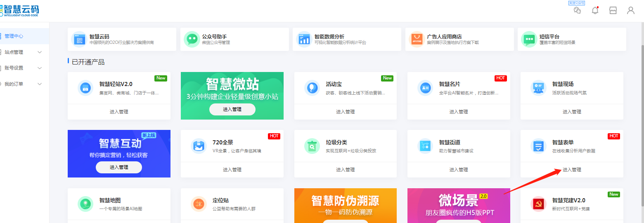Expand 我的订单 sidebar section
Viewport: 644px width, 223px height.
(x=40, y=84)
